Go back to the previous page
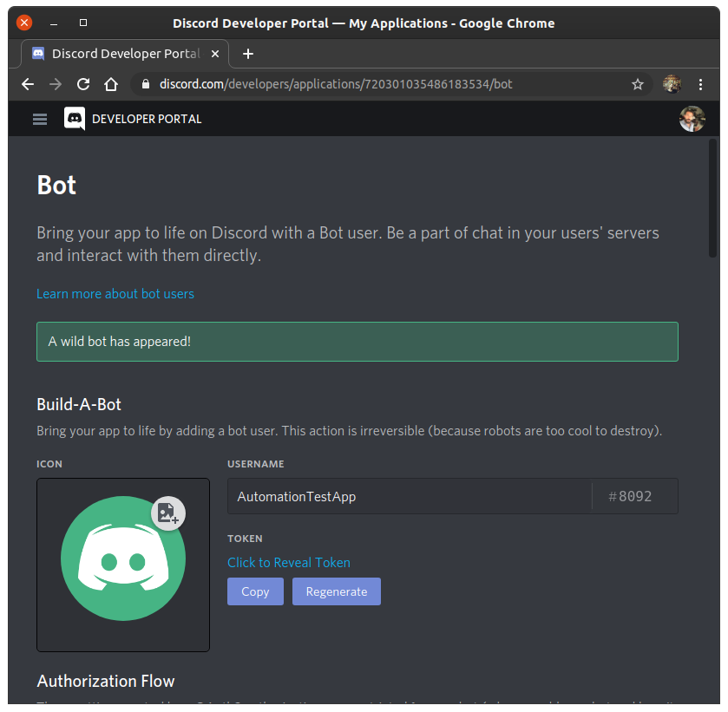Viewport: 728px width, 712px height. (28, 84)
